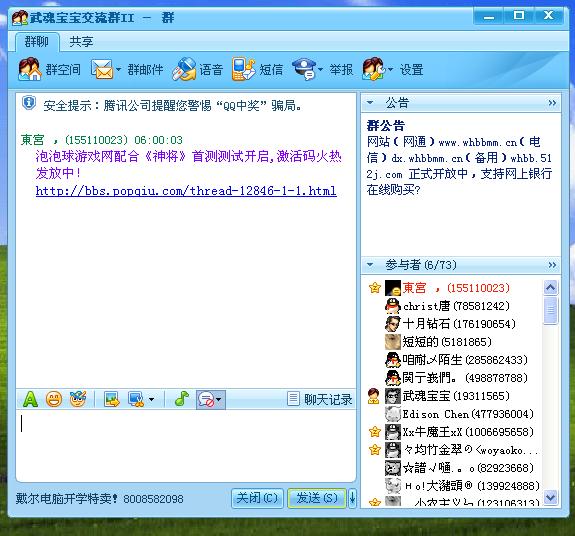The height and width of the screenshot is (536, 575).
Task: Open the message blocking dropdown arrow
Action: tap(219, 400)
